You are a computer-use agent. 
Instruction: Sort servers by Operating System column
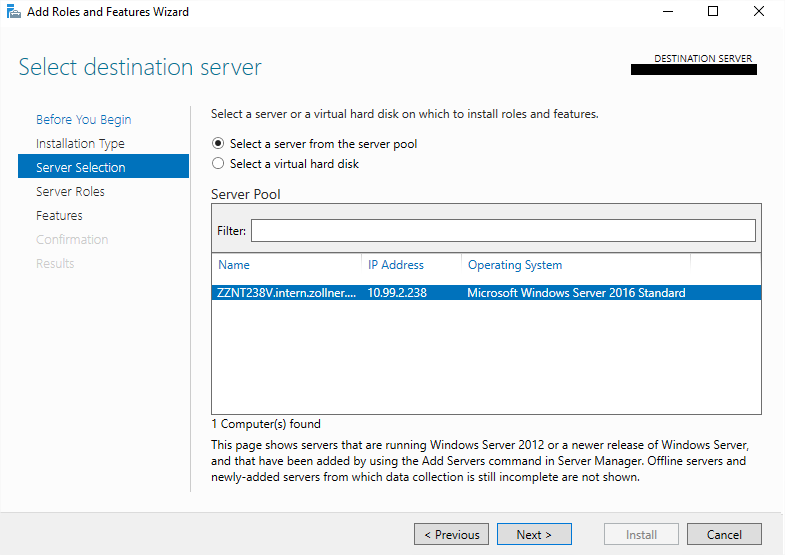tap(515, 265)
